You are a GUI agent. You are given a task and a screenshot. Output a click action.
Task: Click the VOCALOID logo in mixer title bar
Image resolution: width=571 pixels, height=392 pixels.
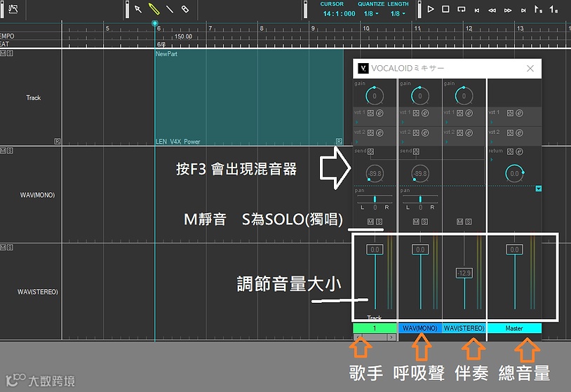coord(363,68)
